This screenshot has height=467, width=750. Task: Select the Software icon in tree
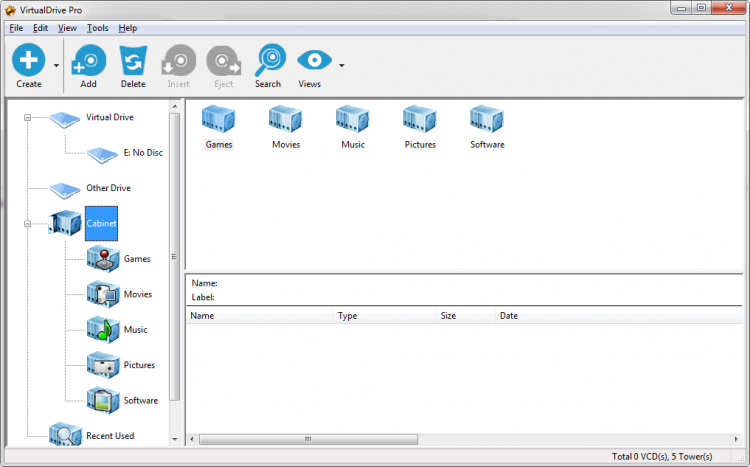(103, 400)
